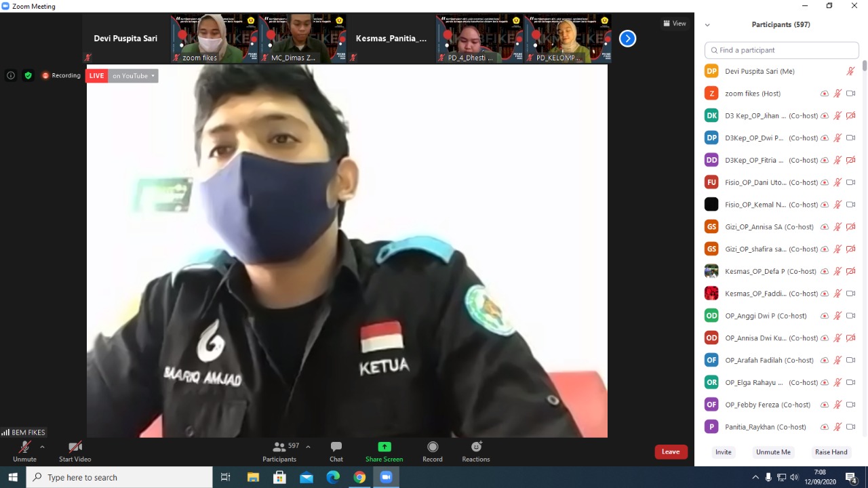Toggle Start Video in toolbar
The height and width of the screenshot is (488, 868).
[75, 447]
